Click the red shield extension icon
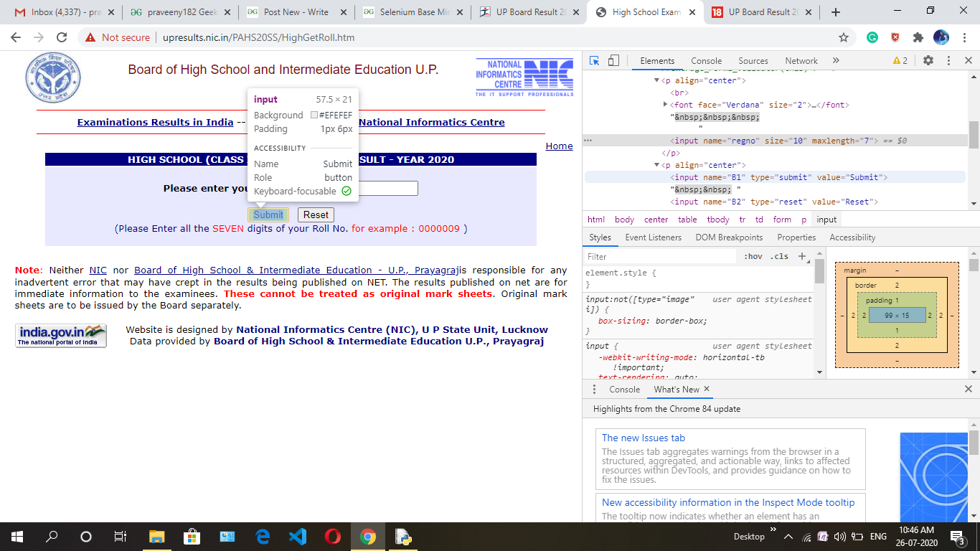The width and height of the screenshot is (980, 551). (895, 37)
